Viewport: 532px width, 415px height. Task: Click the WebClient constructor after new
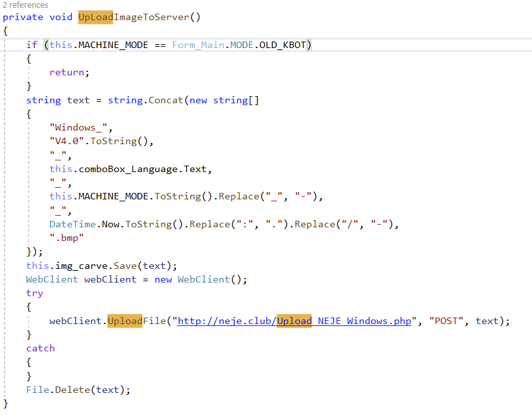(203, 279)
